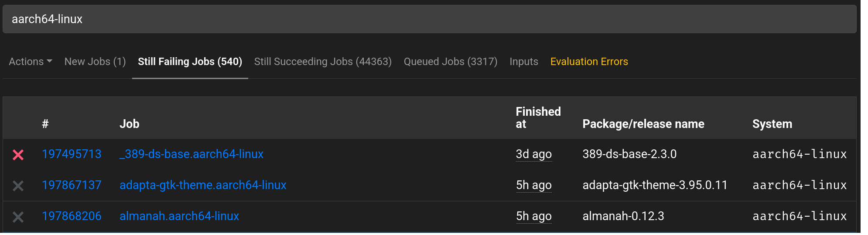The width and height of the screenshot is (868, 235).
Task: Click the red failed status icon for build 197495713
Action: point(18,155)
